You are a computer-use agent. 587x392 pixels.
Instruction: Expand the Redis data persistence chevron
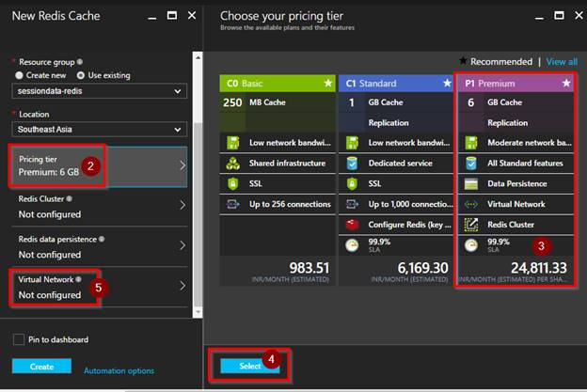pos(182,245)
